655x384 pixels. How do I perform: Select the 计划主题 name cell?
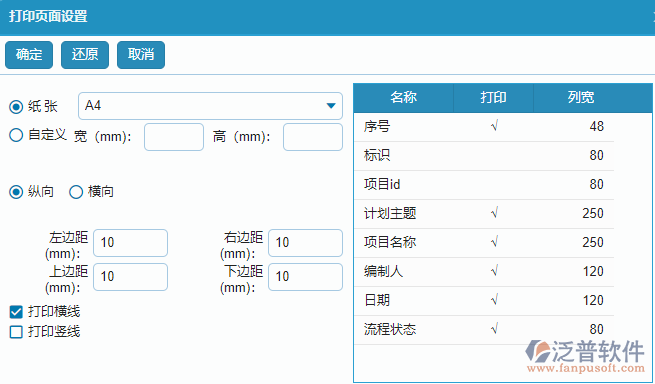[x=404, y=214]
